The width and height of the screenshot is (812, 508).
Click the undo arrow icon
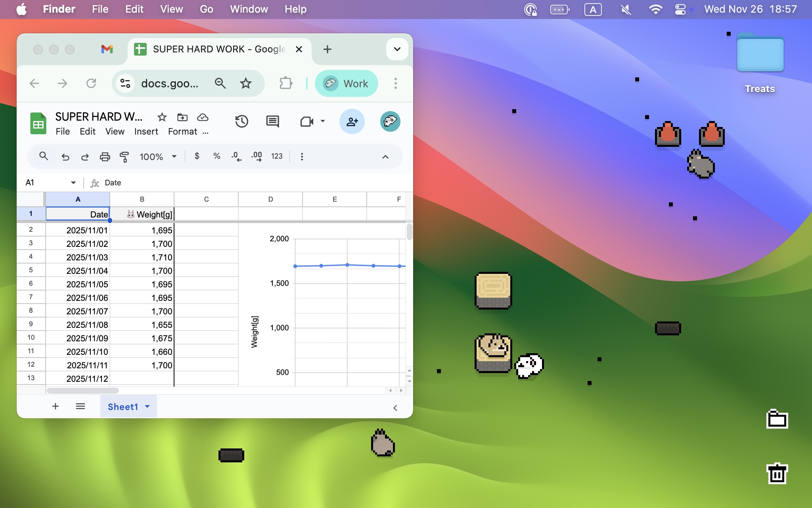(65, 157)
